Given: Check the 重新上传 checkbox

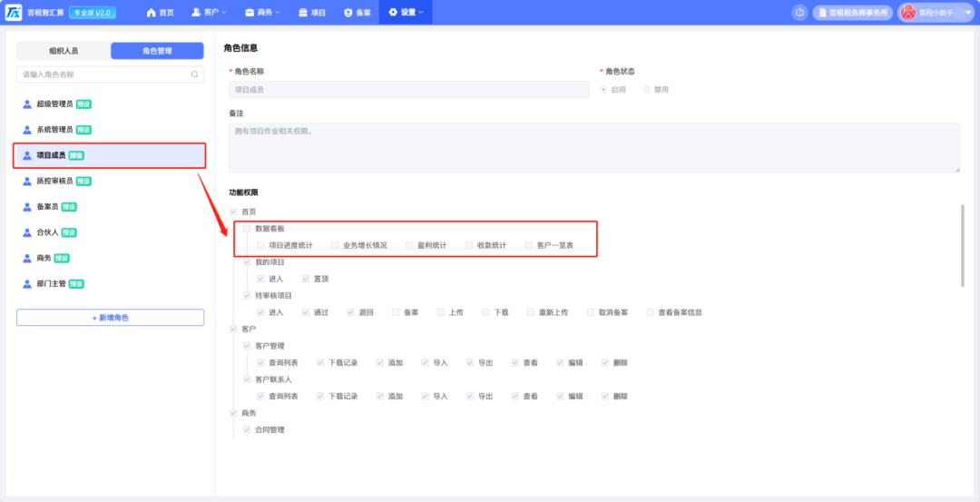Looking at the screenshot, I should click(531, 312).
